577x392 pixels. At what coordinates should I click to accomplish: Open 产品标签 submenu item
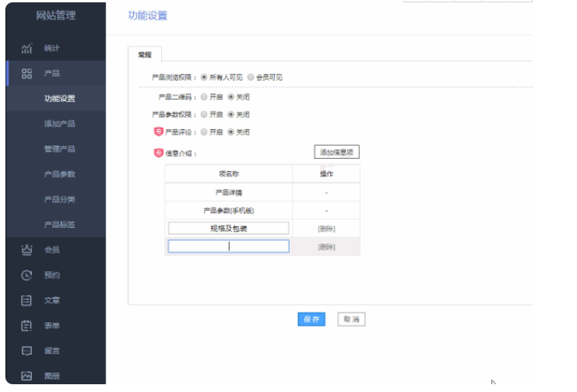tap(60, 225)
